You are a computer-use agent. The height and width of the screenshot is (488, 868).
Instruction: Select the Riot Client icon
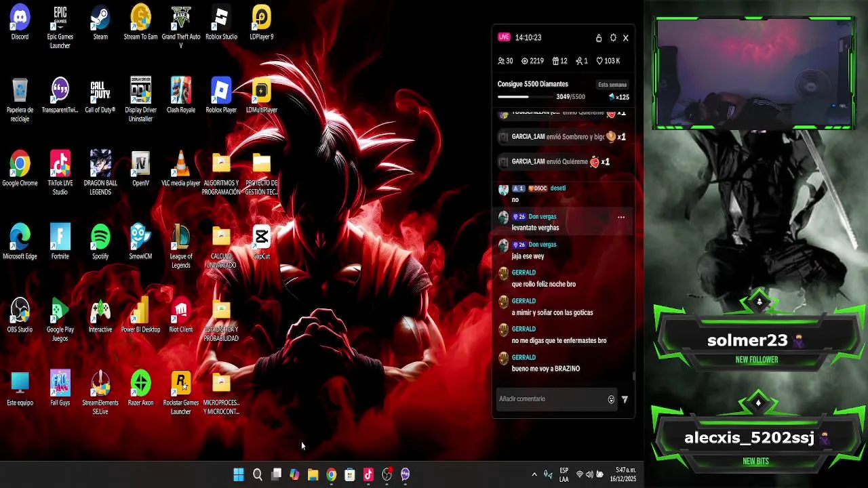pos(181,316)
